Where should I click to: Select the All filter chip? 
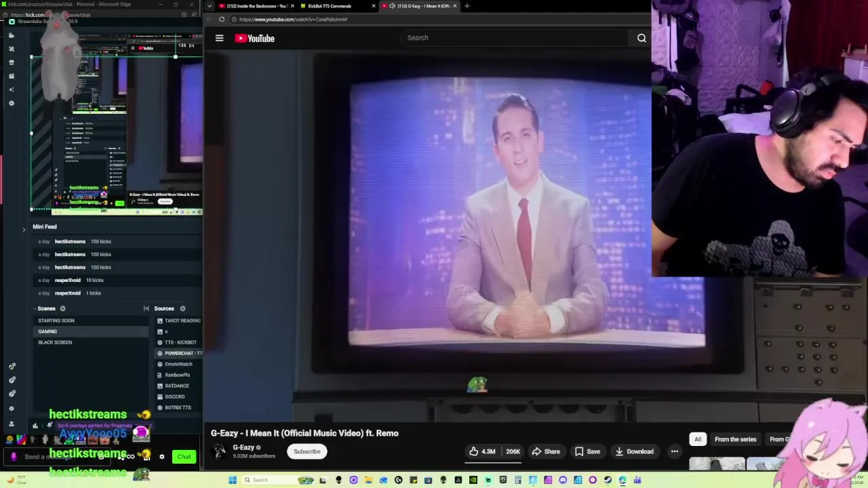pos(697,439)
